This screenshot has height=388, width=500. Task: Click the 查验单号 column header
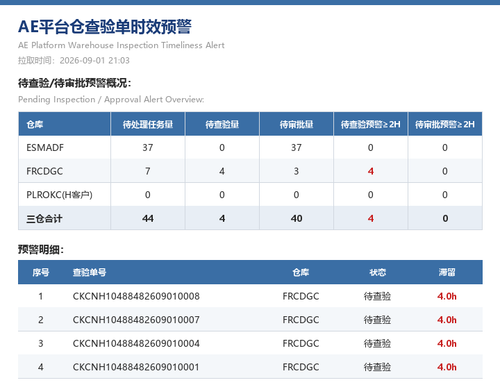pos(89,272)
